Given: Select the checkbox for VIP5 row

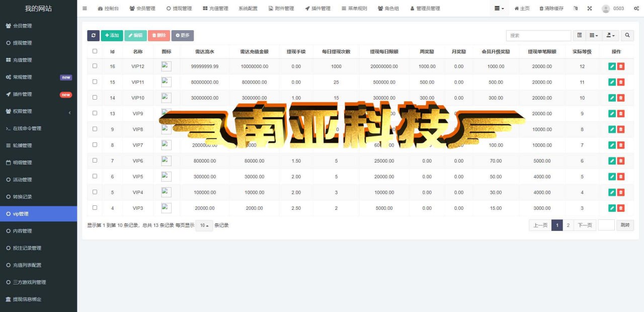Looking at the screenshot, I should click(x=95, y=176).
